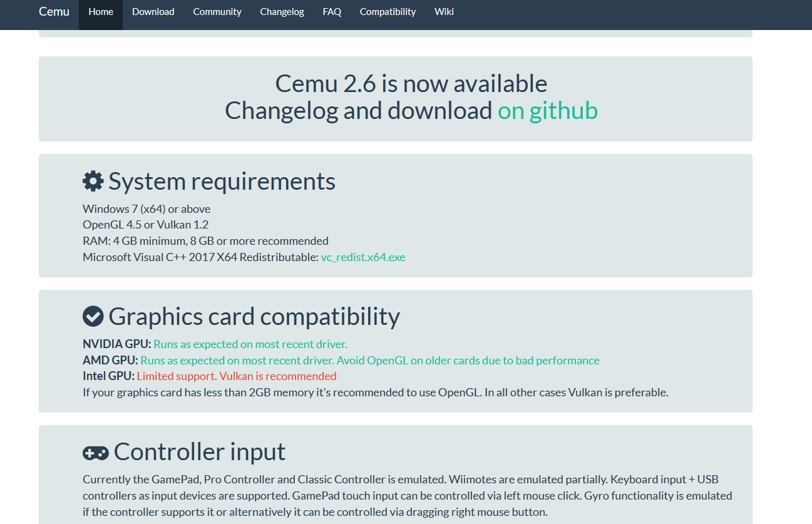
Task: Click the 'Intel GPU:' label
Action: tap(108, 376)
